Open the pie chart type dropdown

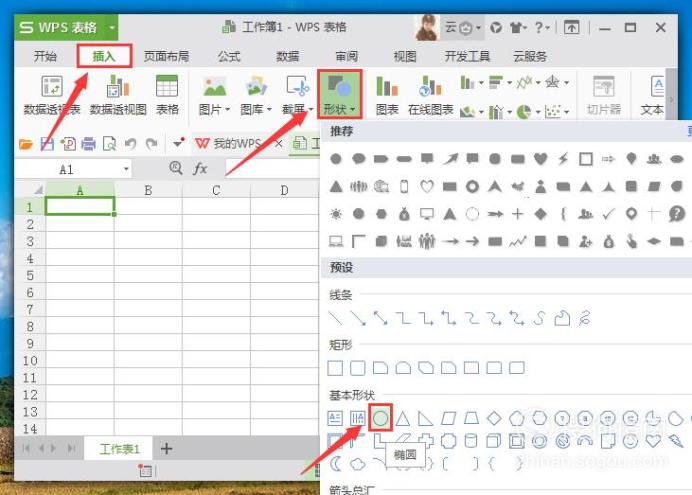coord(528,112)
